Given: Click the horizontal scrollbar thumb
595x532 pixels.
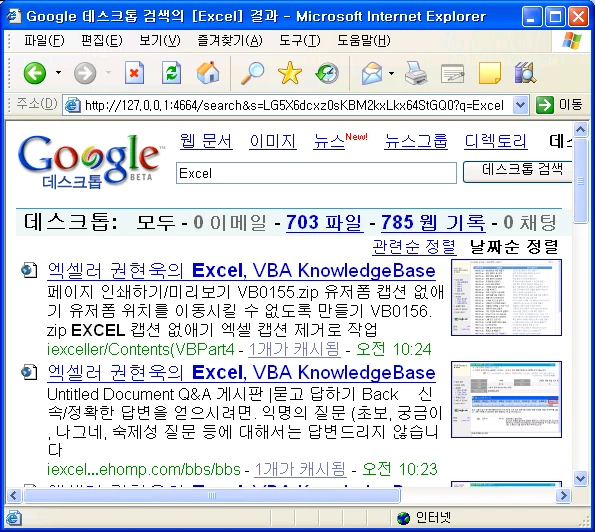Looking at the screenshot, I should click(x=212, y=495).
